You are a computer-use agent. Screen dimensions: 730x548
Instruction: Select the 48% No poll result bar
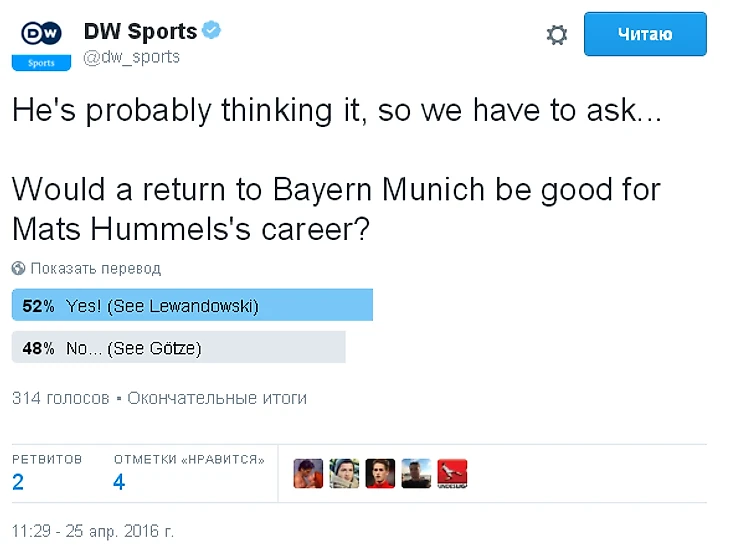pyautogui.click(x=179, y=347)
